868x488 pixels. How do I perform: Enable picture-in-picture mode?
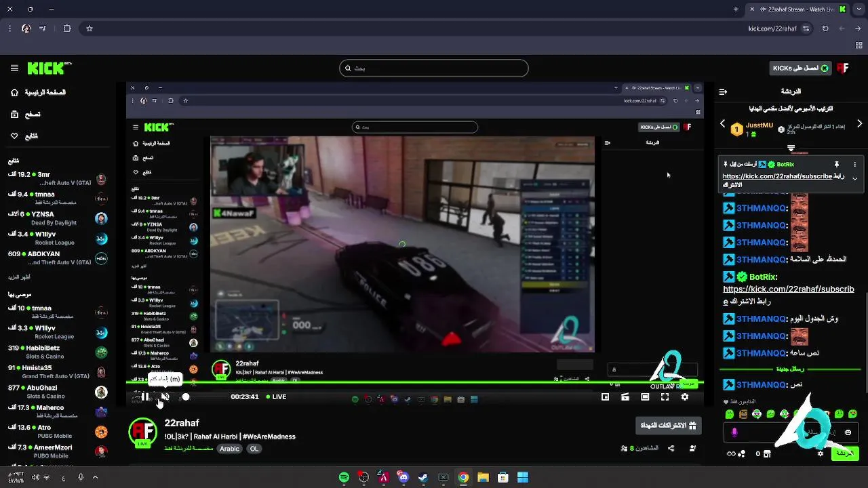pyautogui.click(x=606, y=397)
